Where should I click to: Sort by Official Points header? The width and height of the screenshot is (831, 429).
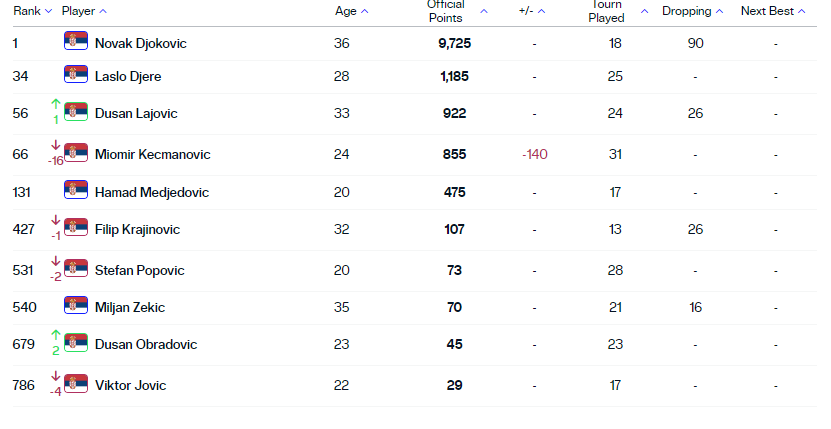pos(456,11)
